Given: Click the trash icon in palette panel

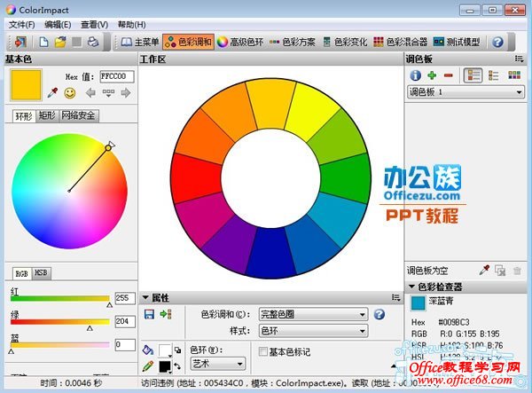Looking at the screenshot, I should pyautogui.click(x=518, y=271).
